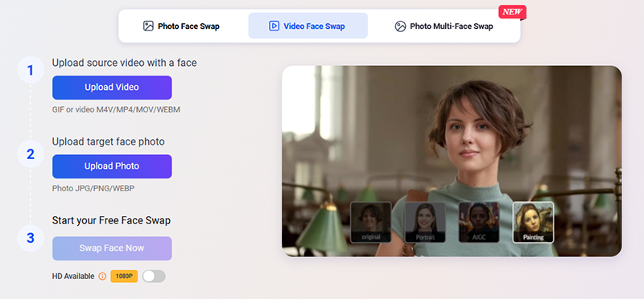Screen dimensions: 644x299
Task: Select the original face thumbnail
Action: point(371,222)
